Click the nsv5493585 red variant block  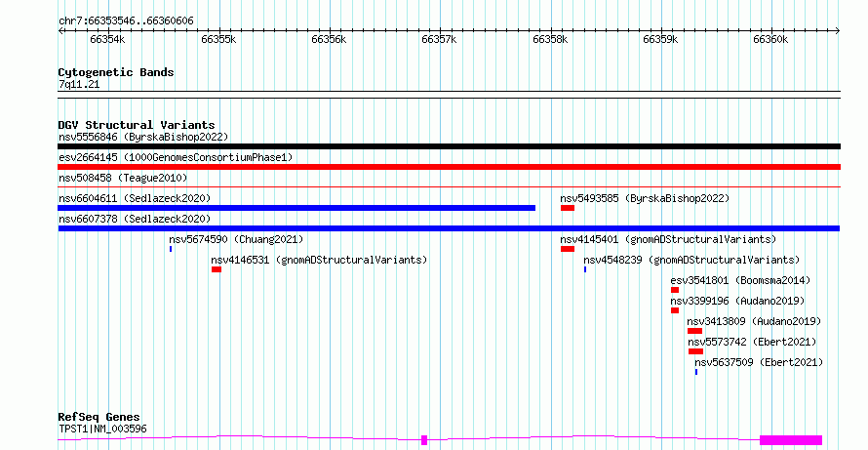point(568,208)
